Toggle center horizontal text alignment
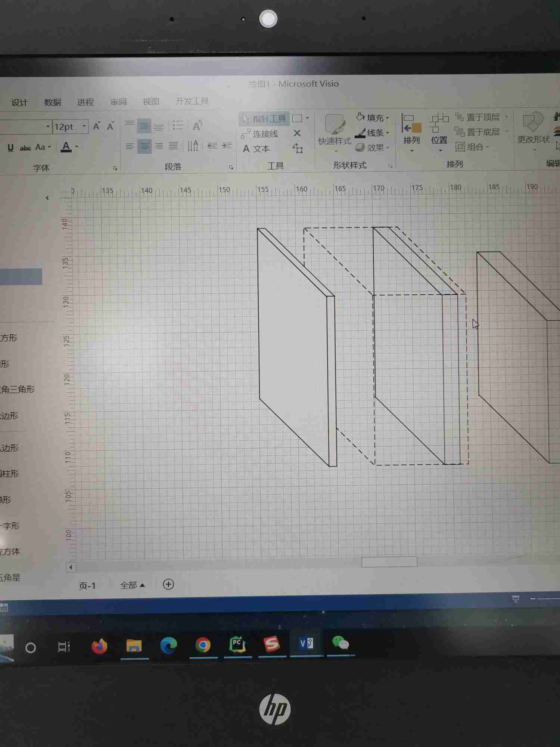Image resolution: width=560 pixels, height=747 pixels. click(x=144, y=146)
